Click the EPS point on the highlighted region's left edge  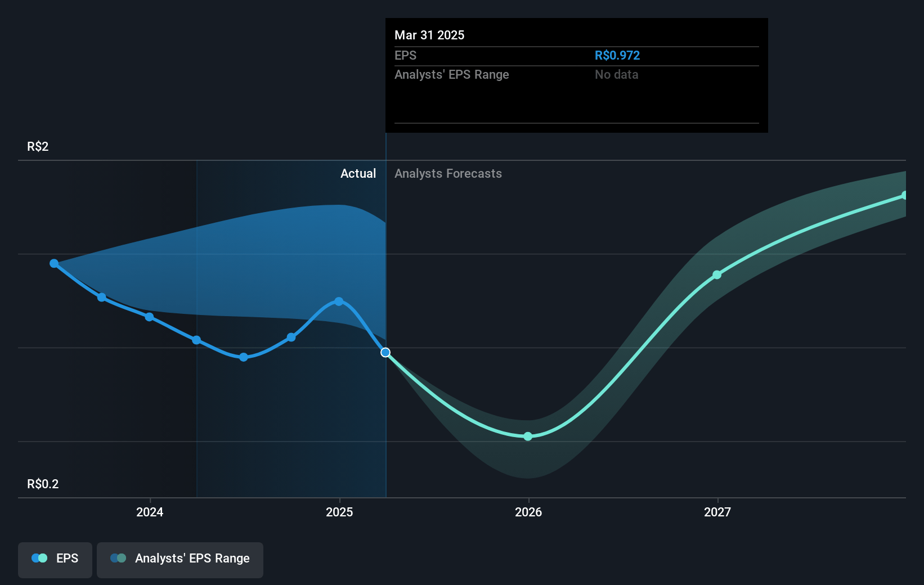coord(196,340)
